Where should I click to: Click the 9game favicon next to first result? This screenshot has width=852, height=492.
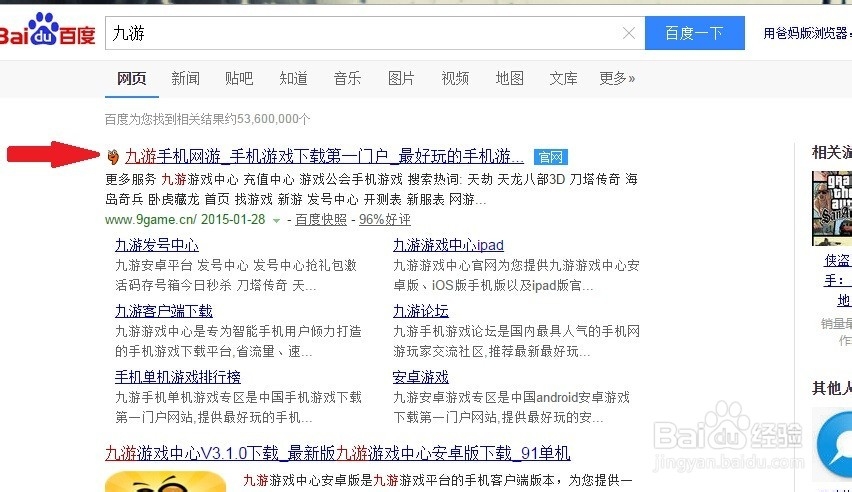112,157
